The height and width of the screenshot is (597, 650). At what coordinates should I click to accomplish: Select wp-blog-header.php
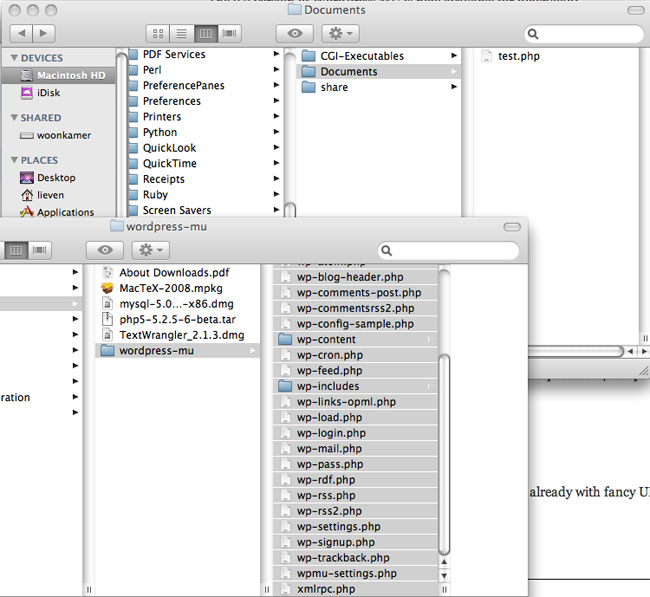pos(355,277)
